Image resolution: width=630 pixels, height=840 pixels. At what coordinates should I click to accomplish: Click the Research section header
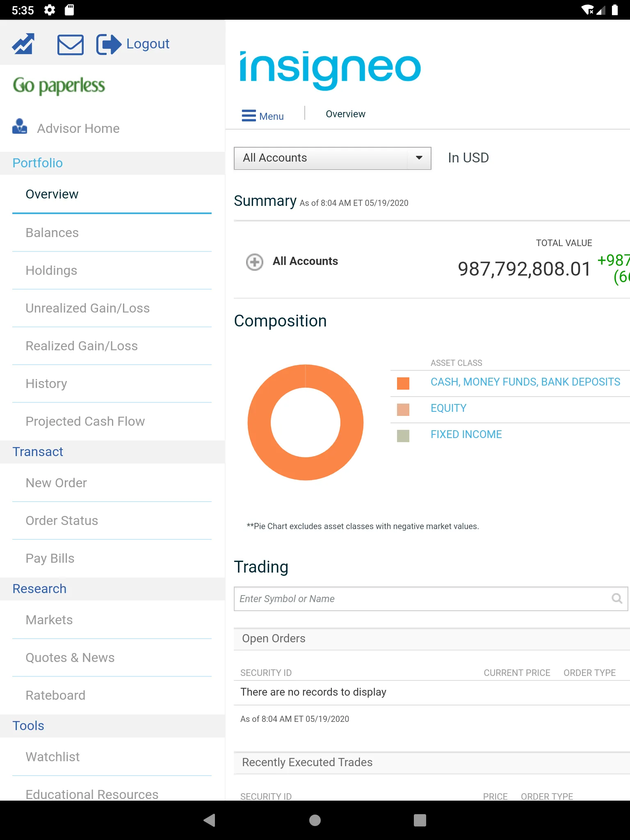(x=112, y=589)
